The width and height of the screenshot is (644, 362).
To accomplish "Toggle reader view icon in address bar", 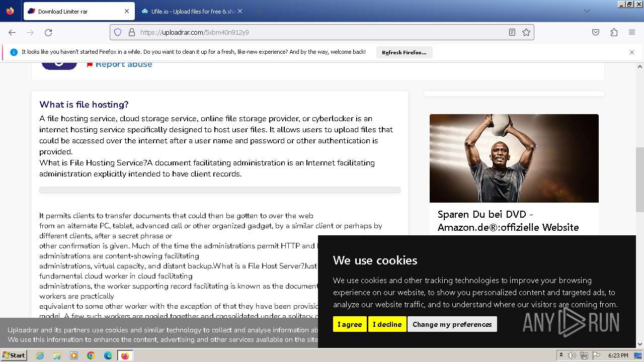I will click(x=512, y=32).
